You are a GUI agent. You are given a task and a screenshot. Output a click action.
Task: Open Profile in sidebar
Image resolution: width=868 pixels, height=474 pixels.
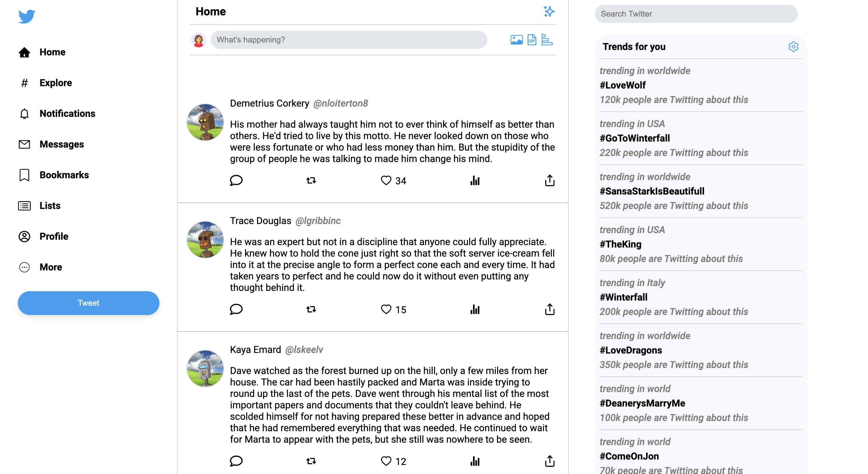(x=53, y=236)
